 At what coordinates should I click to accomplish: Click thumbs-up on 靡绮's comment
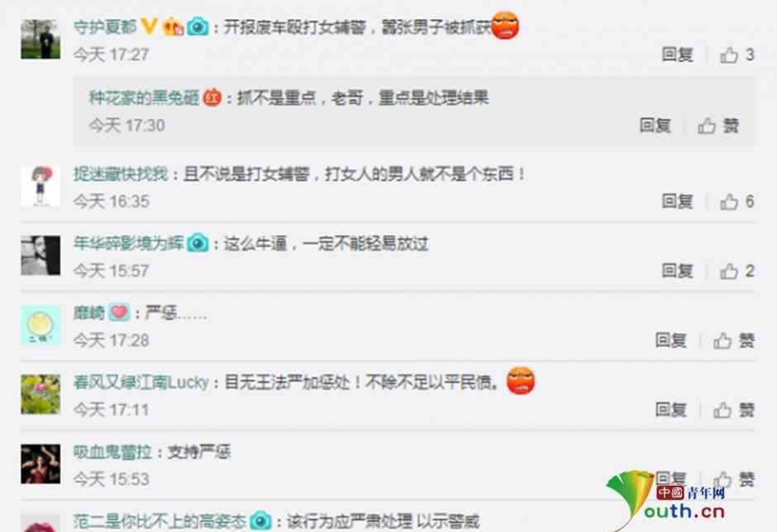click(722, 340)
